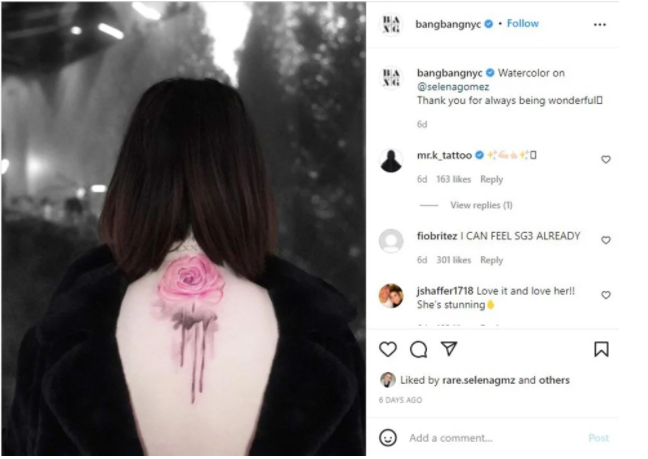View others who liked the post

pos(554,380)
